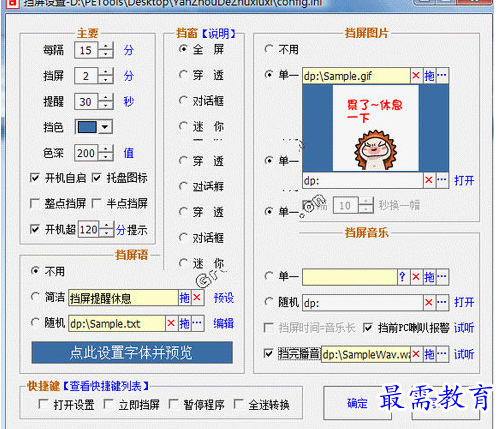The width and height of the screenshot is (501, 429).
Task: Click the 每隔 15 minutes spinner
Action: pyautogui.click(x=106, y=50)
